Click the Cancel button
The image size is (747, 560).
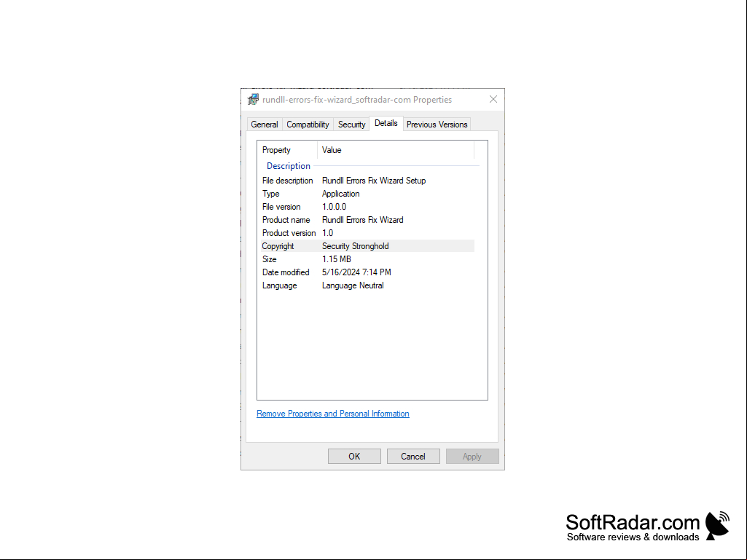pos(413,456)
